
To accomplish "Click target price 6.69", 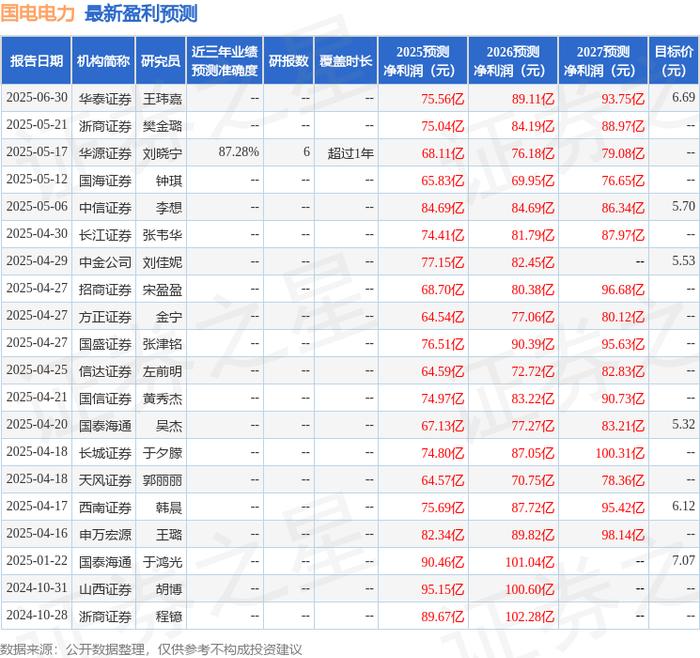I will pos(683,97).
